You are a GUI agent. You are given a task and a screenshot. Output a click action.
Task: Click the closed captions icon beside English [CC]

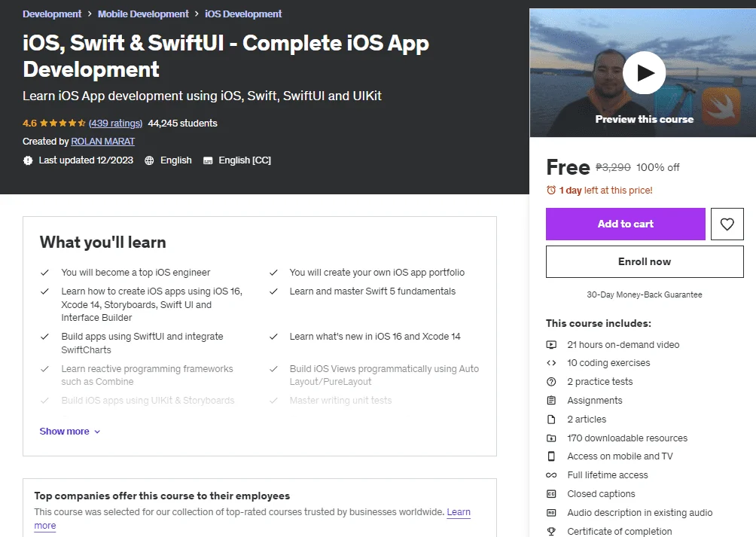pos(208,160)
